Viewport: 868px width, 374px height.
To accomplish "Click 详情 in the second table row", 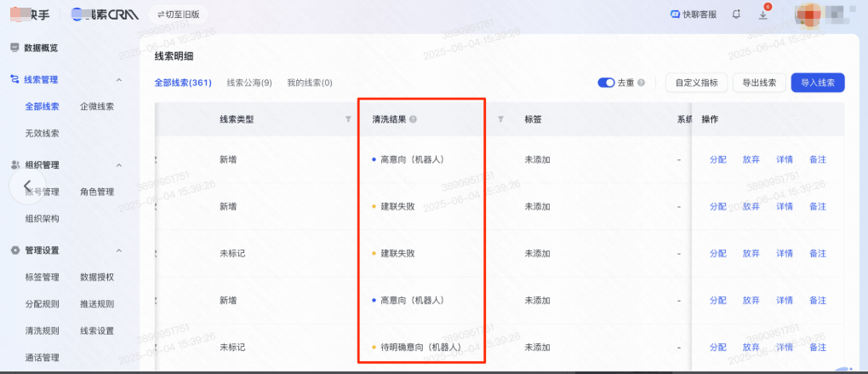I will (x=785, y=207).
